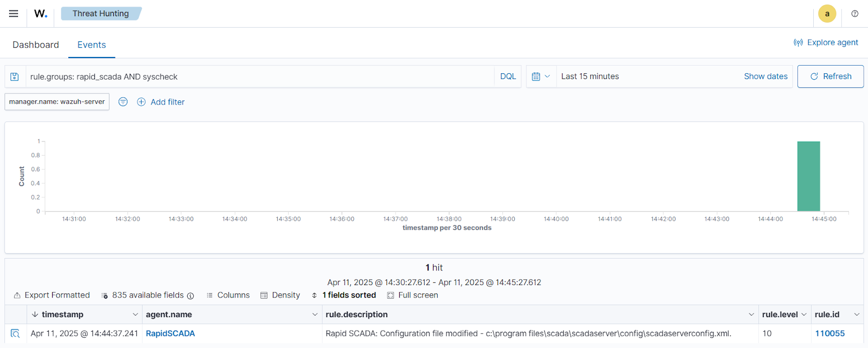Toggle DQL query language switch
The height and width of the screenshot is (348, 868).
(508, 76)
